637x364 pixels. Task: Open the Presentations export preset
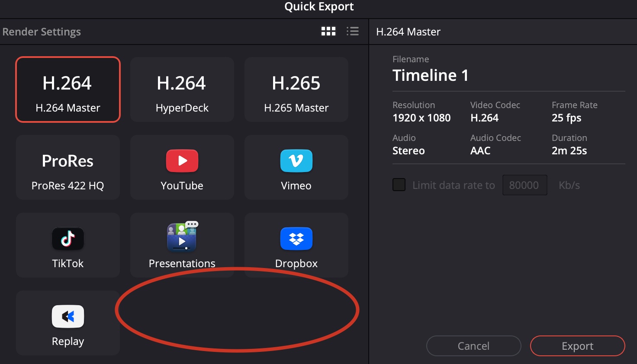[182, 245]
